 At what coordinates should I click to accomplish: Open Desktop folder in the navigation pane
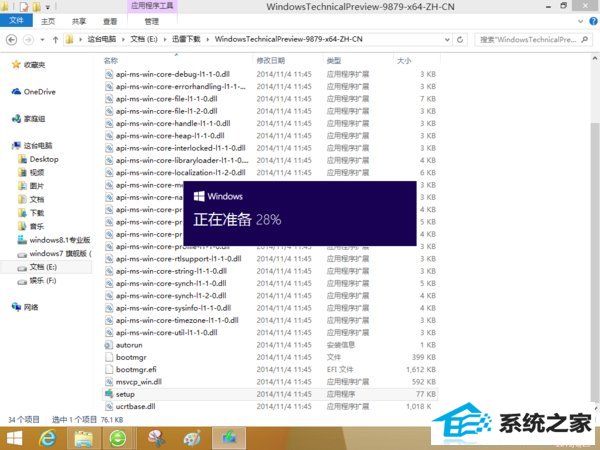[44, 159]
